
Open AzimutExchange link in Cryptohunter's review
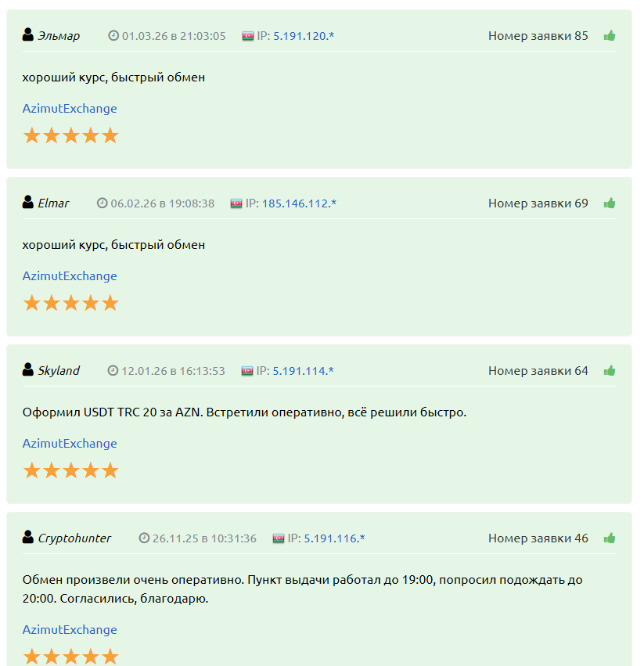(x=70, y=630)
